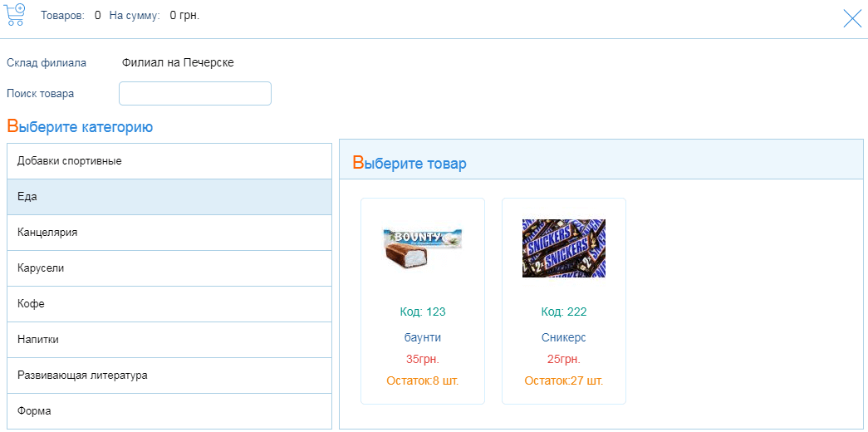Click the 35грн. price label
Screen dimensions: 868x432
[423, 360]
